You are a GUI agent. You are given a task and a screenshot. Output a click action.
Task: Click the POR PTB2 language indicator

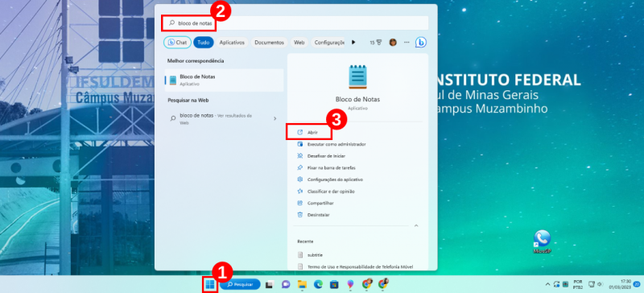(x=578, y=284)
